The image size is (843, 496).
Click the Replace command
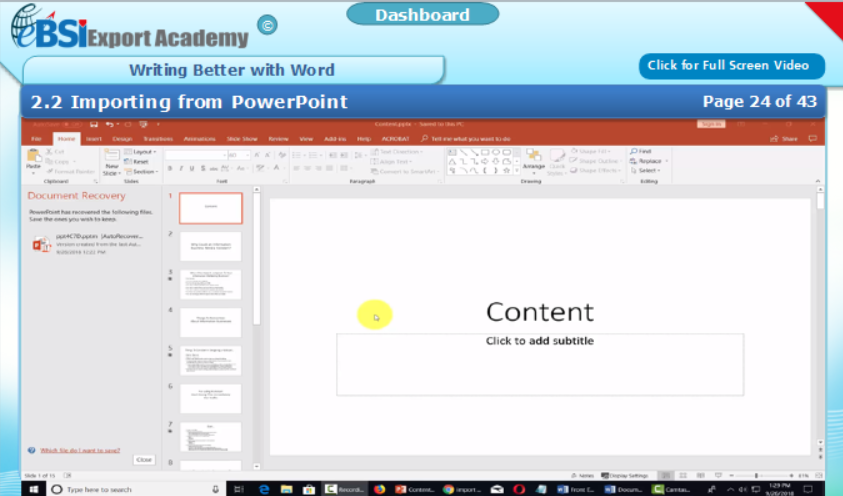(648, 161)
